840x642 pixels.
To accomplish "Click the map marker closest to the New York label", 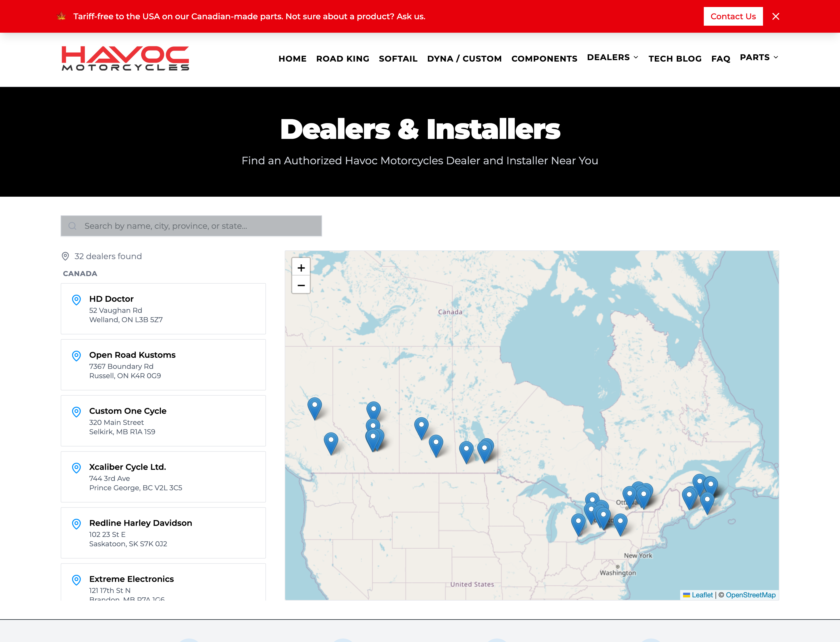I will [x=620, y=525].
